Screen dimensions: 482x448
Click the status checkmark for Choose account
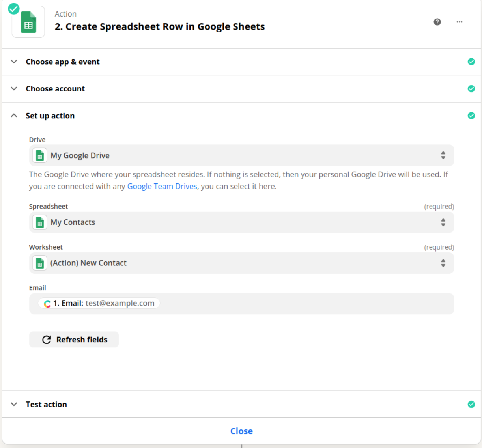(471, 89)
